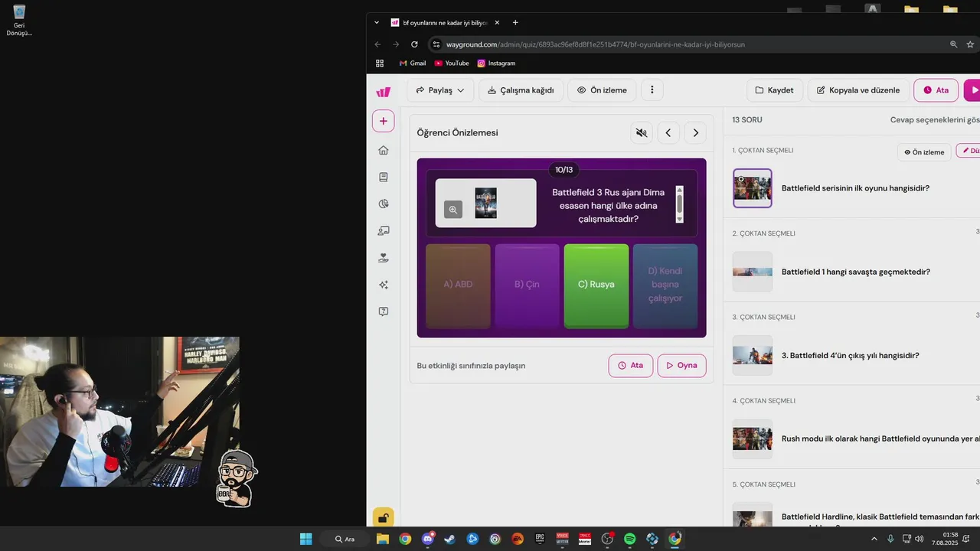Viewport: 980px width, 551px height.
Task: Open the reports pie chart icon in sidebar
Action: point(384,204)
